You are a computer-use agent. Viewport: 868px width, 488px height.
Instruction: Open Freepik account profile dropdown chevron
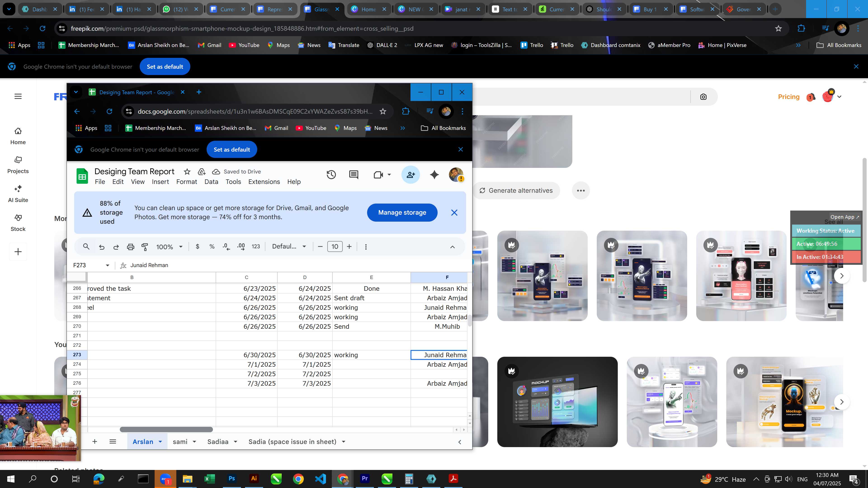pyautogui.click(x=839, y=97)
